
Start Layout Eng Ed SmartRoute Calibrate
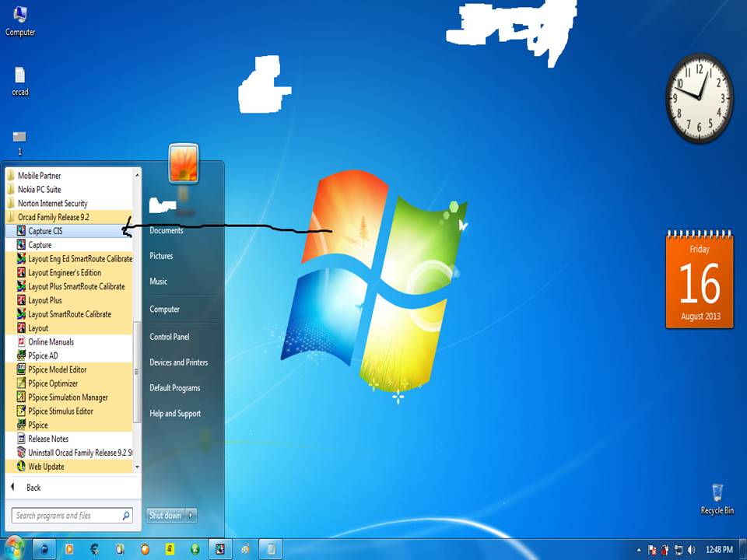pos(69,258)
